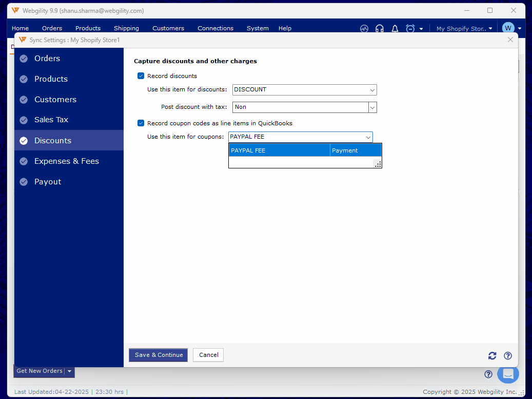532x399 pixels.
Task: Click the W user profile avatar
Action: click(x=508, y=28)
